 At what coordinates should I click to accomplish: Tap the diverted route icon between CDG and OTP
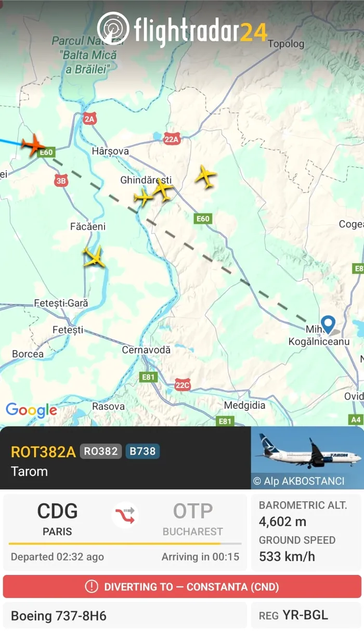pyautogui.click(x=125, y=515)
